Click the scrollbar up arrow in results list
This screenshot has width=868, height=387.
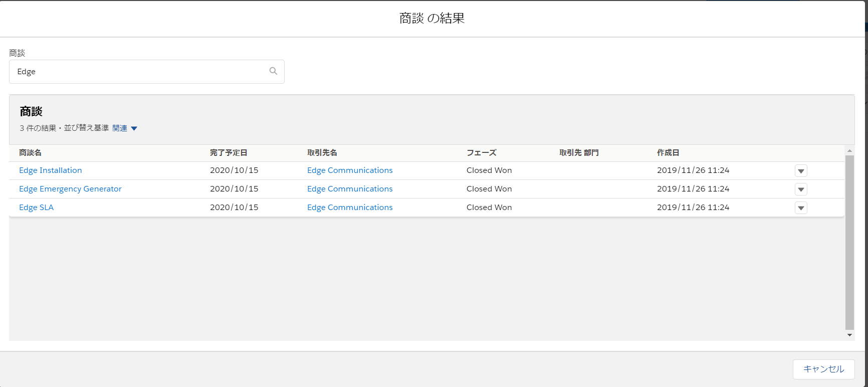[849, 150]
